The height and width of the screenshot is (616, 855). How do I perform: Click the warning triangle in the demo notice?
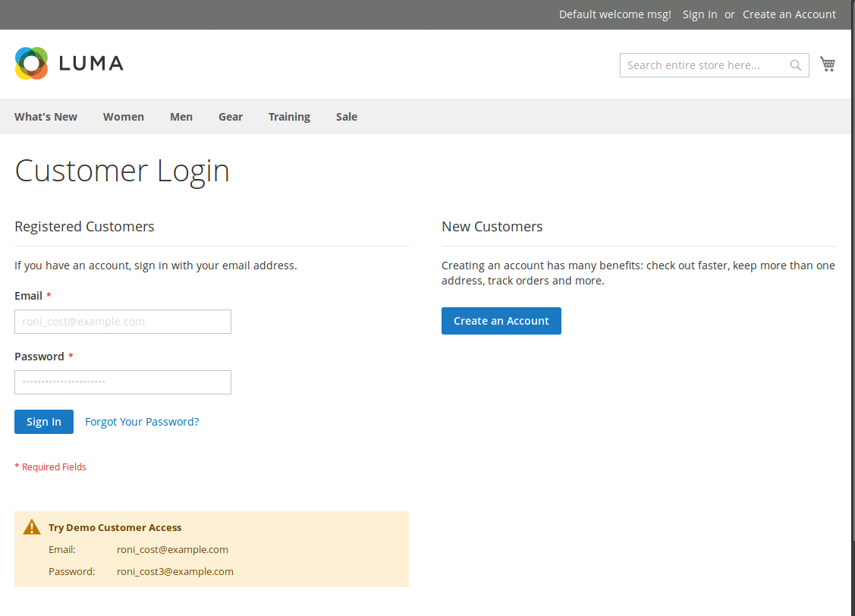31,527
